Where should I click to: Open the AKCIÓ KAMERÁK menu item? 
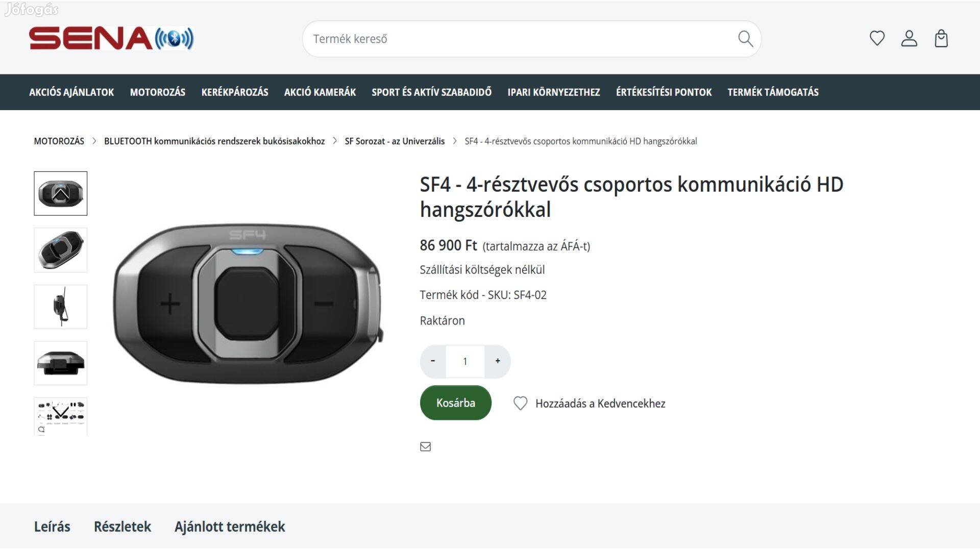(x=320, y=92)
